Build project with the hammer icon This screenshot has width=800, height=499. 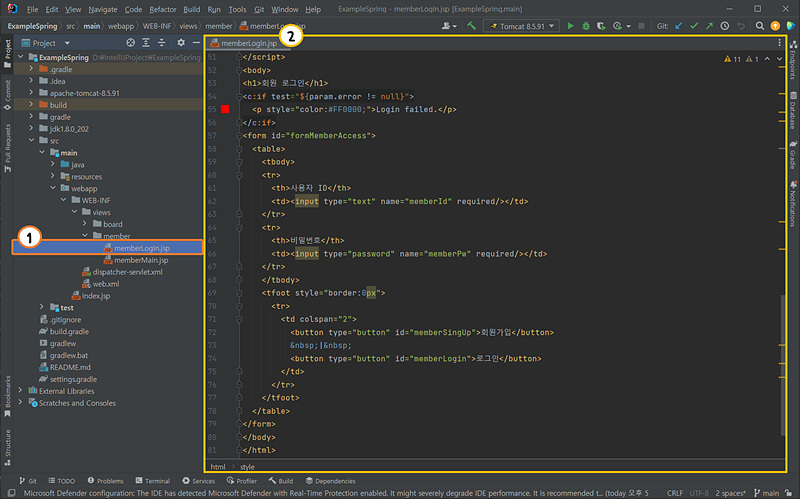click(x=472, y=26)
